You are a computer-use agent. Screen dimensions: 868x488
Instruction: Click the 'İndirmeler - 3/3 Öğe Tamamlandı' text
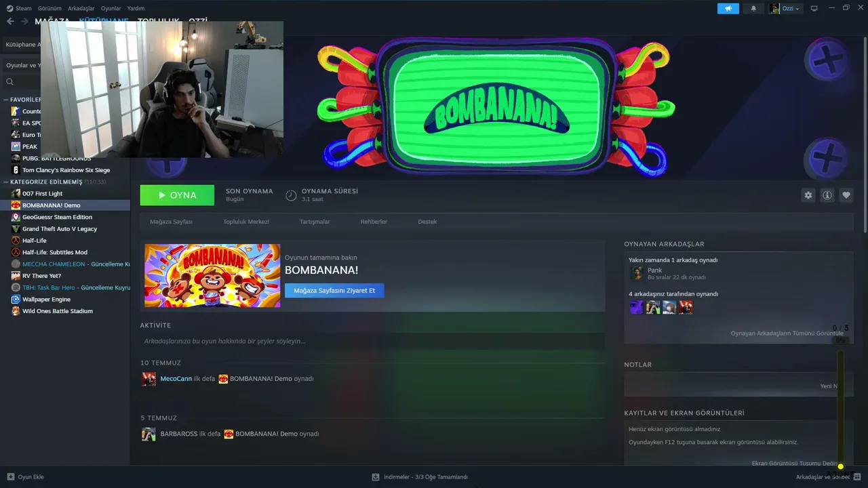pyautogui.click(x=426, y=477)
